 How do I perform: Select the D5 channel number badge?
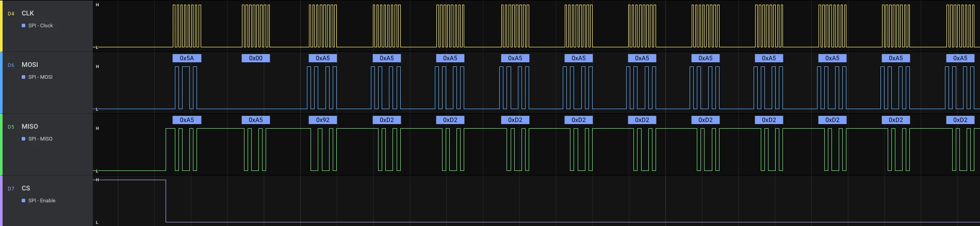tap(11, 127)
